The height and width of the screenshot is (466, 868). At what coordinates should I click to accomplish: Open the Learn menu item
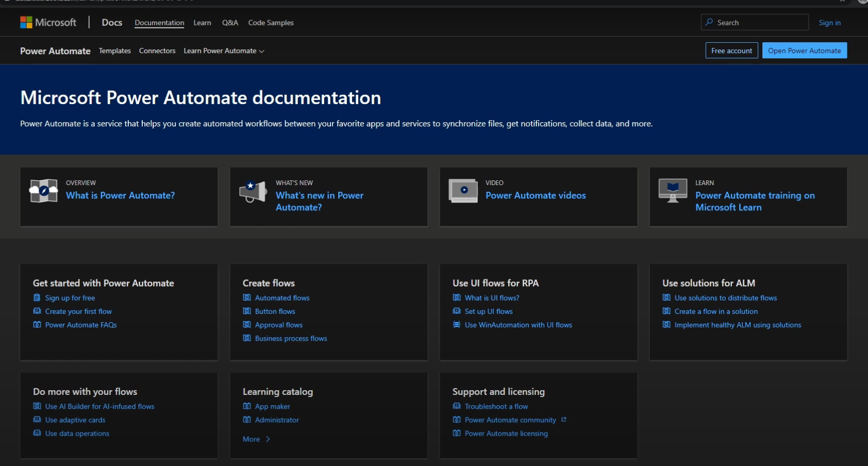202,23
